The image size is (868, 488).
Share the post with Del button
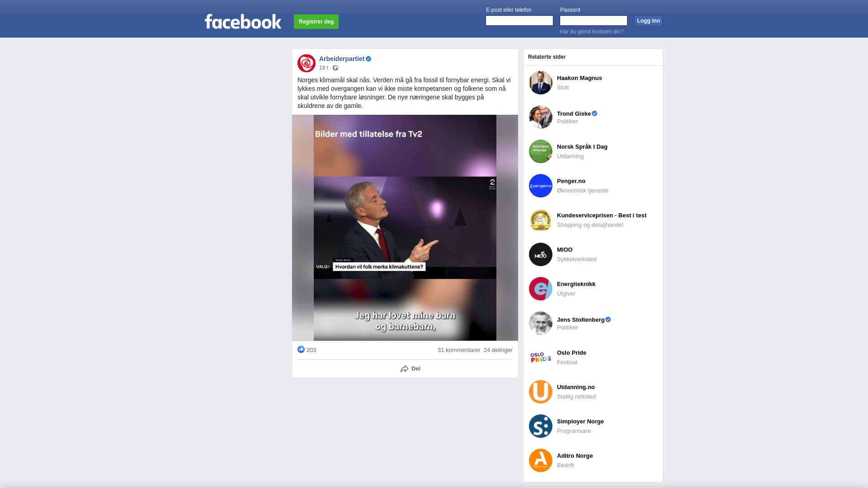(410, 369)
